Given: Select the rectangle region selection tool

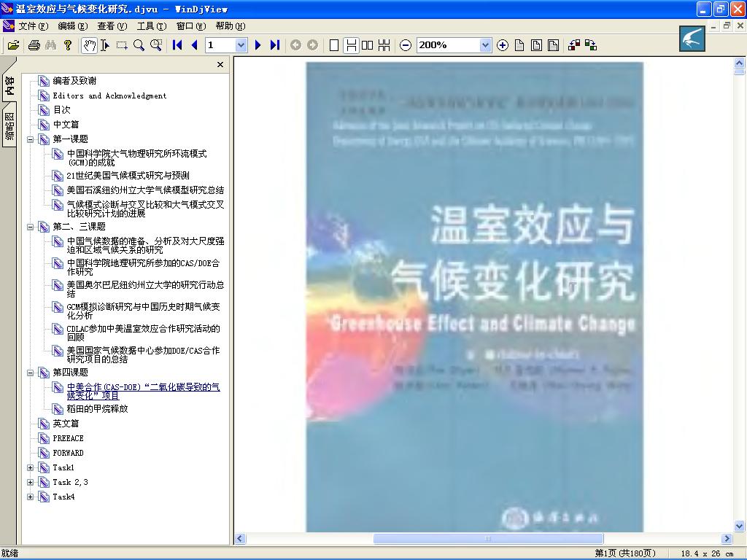Looking at the screenshot, I should pos(122,45).
